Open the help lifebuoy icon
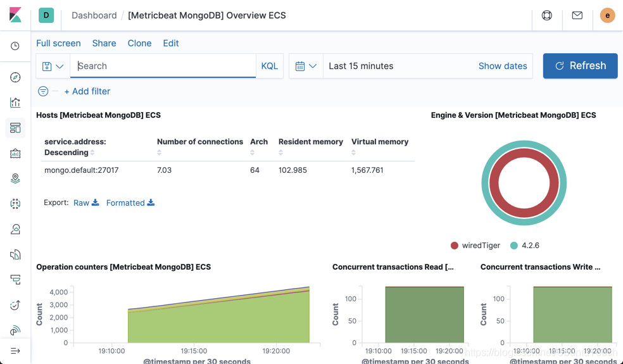The image size is (623, 364). [x=547, y=15]
